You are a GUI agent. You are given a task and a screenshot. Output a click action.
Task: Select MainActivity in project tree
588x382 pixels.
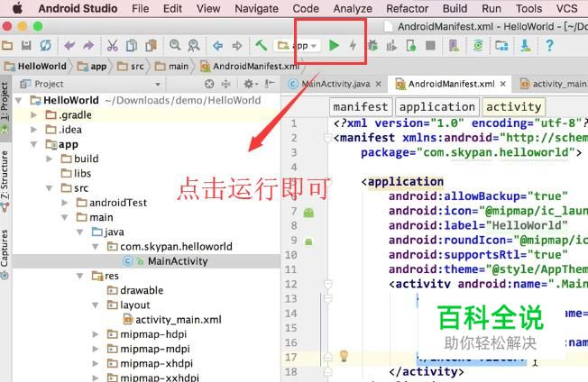pyautogui.click(x=178, y=261)
